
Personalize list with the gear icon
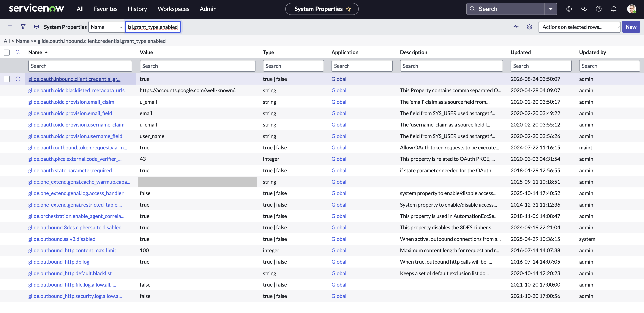(x=530, y=27)
